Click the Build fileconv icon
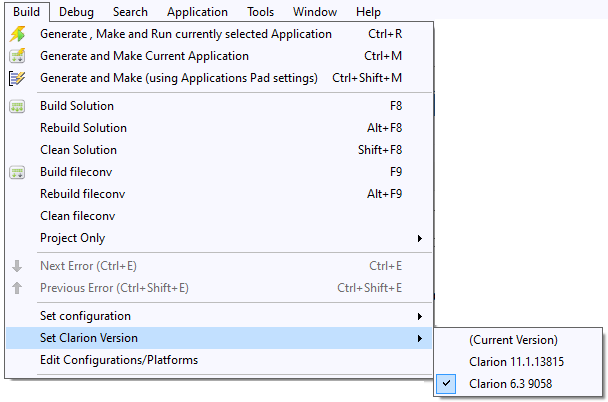The width and height of the screenshot is (608, 402). (x=17, y=172)
